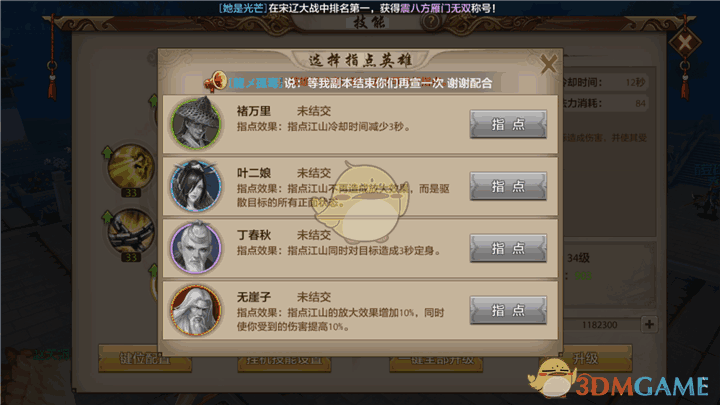Click 丁春秋 hero portrait
Viewport: 720px width, 405px height.
pyautogui.click(x=196, y=248)
